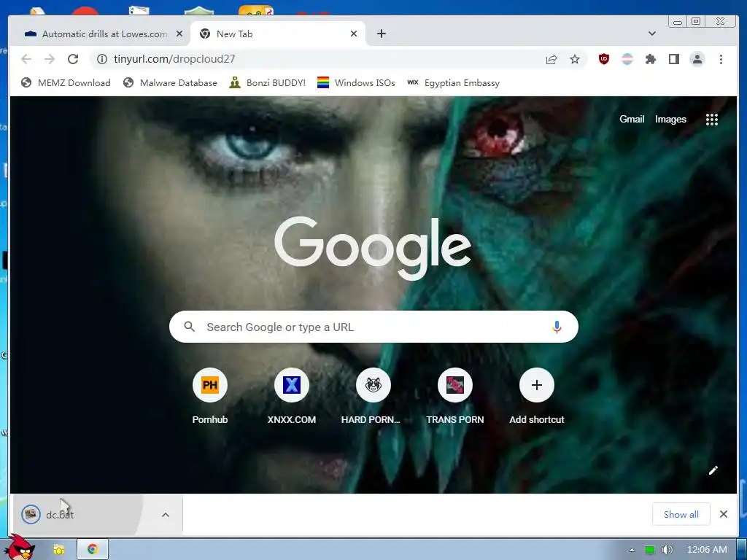This screenshot has height=560, width=747.
Task: Show all downloads
Action: tap(681, 514)
